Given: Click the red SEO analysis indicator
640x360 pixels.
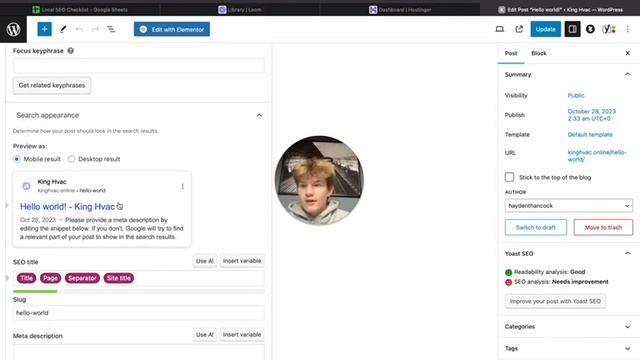Looking at the screenshot, I should coord(508,282).
